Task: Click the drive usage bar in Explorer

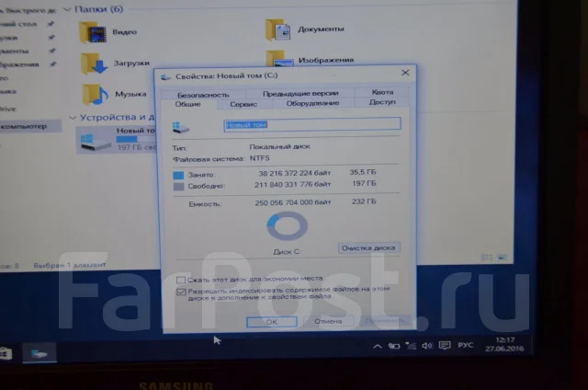Action: tap(136, 139)
